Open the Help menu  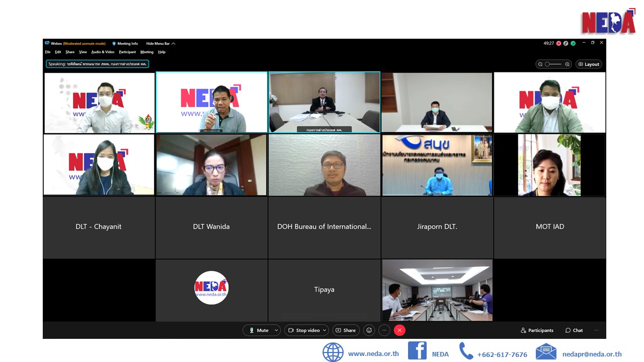[162, 52]
